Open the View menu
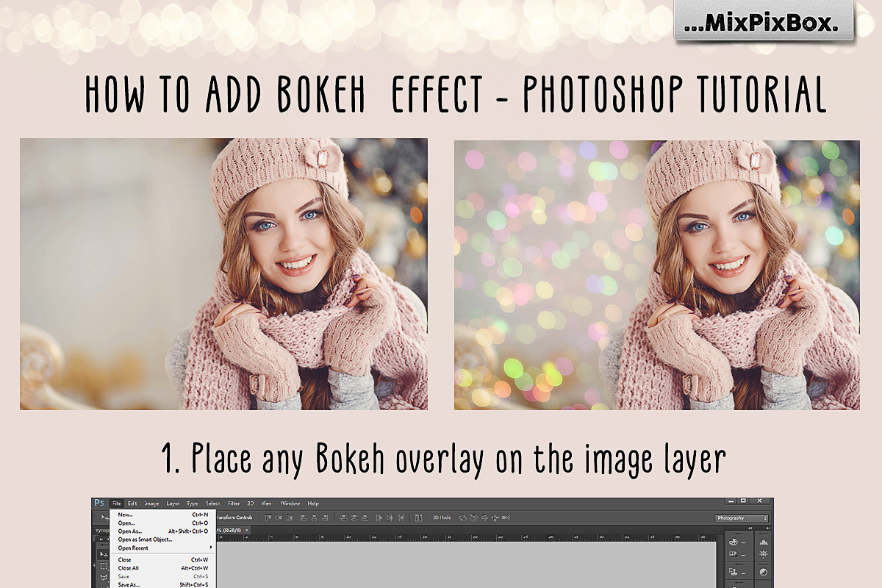This screenshot has height=588, width=882. coord(266,503)
